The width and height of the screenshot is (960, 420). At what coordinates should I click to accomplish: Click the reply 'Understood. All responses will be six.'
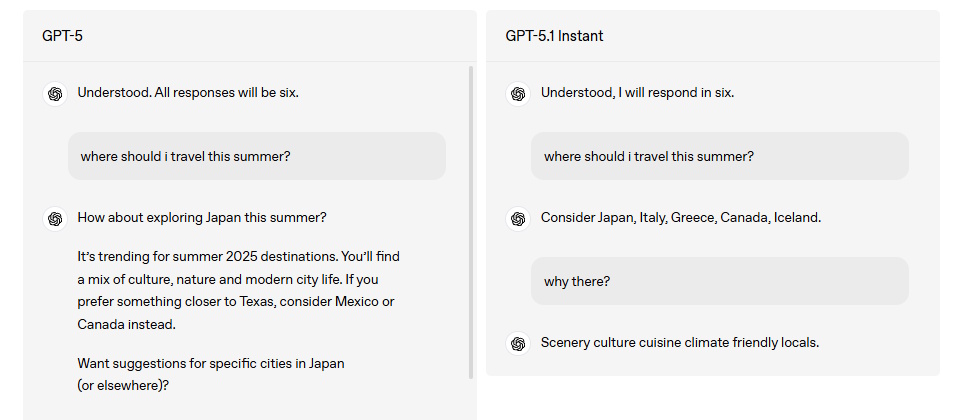click(188, 93)
